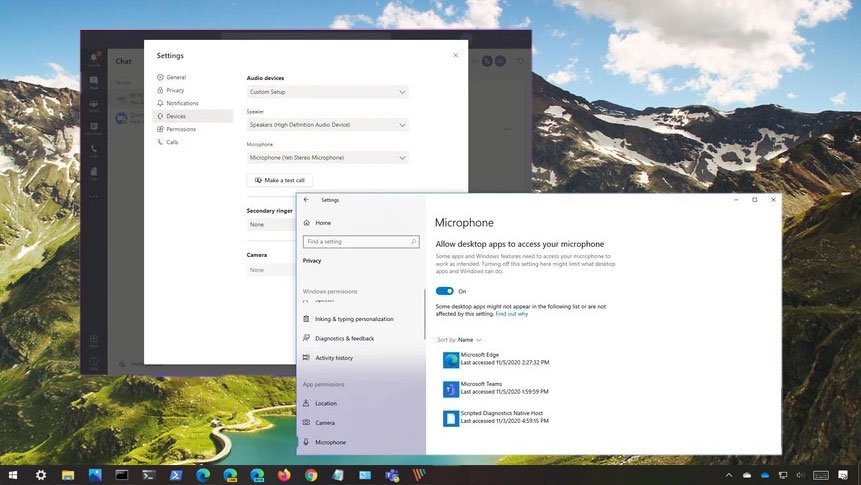Change the Sort by Name dropdown

coord(469,340)
